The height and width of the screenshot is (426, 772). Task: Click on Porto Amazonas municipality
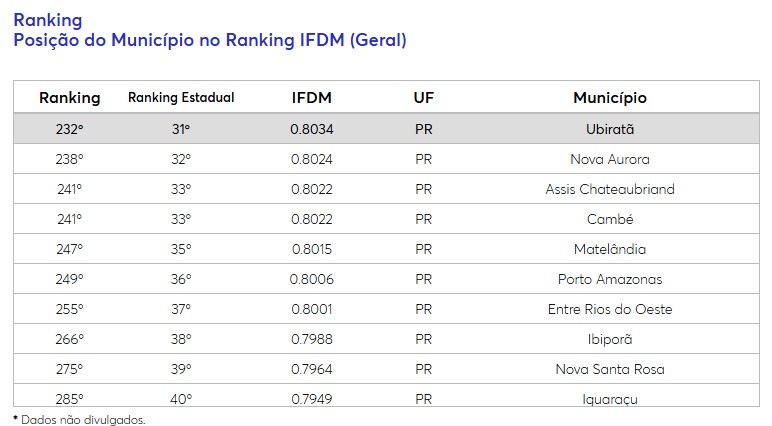(x=610, y=279)
